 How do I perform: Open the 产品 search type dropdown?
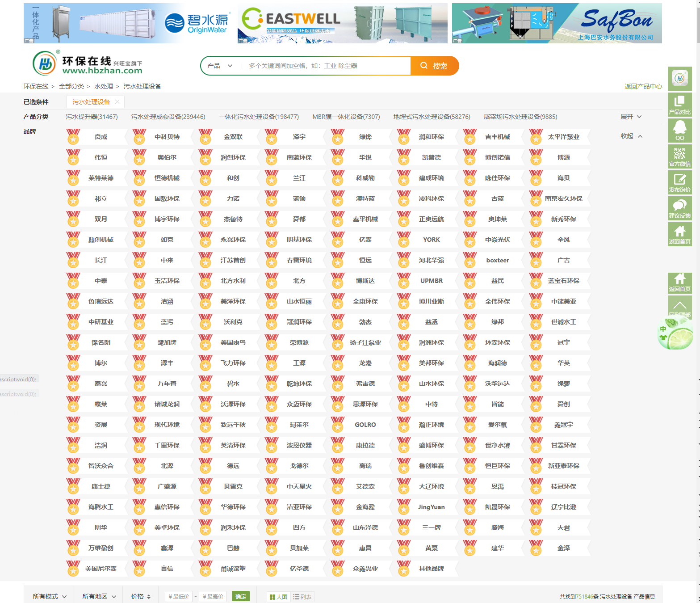(x=220, y=66)
